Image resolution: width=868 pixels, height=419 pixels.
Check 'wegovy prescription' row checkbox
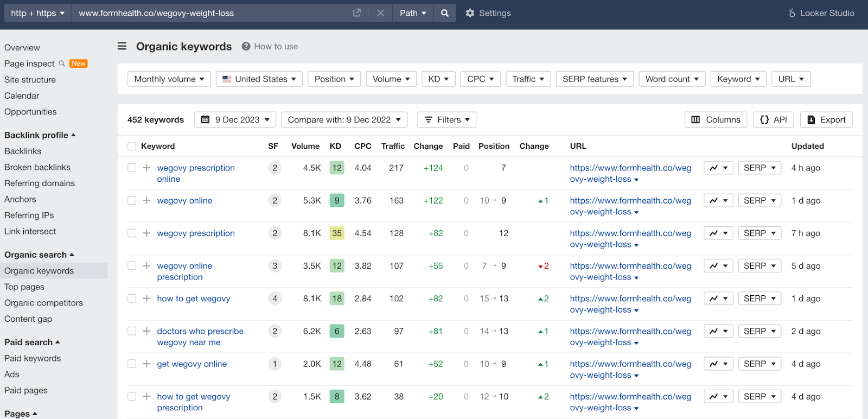click(132, 233)
